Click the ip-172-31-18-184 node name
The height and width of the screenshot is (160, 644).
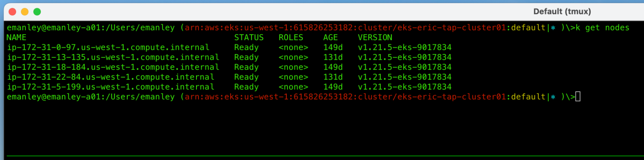113,67
